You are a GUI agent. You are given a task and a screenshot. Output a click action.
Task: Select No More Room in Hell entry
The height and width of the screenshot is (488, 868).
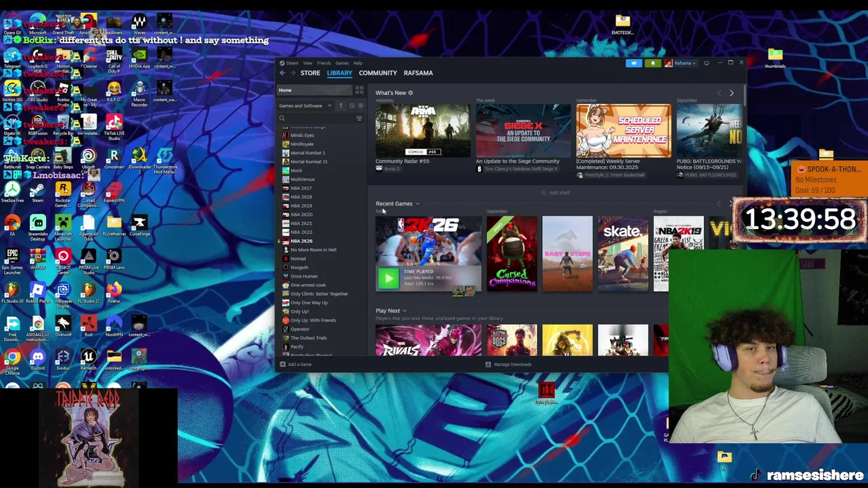coord(313,250)
